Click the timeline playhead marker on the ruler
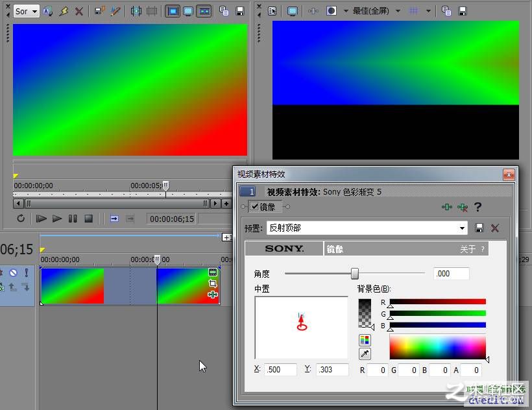This screenshot has height=410, width=532. pos(157,259)
